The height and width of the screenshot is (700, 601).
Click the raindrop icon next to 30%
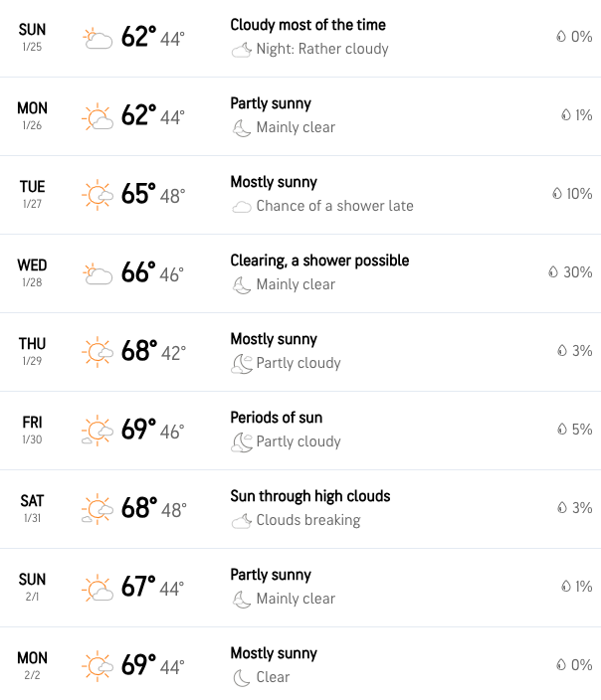[x=553, y=272]
